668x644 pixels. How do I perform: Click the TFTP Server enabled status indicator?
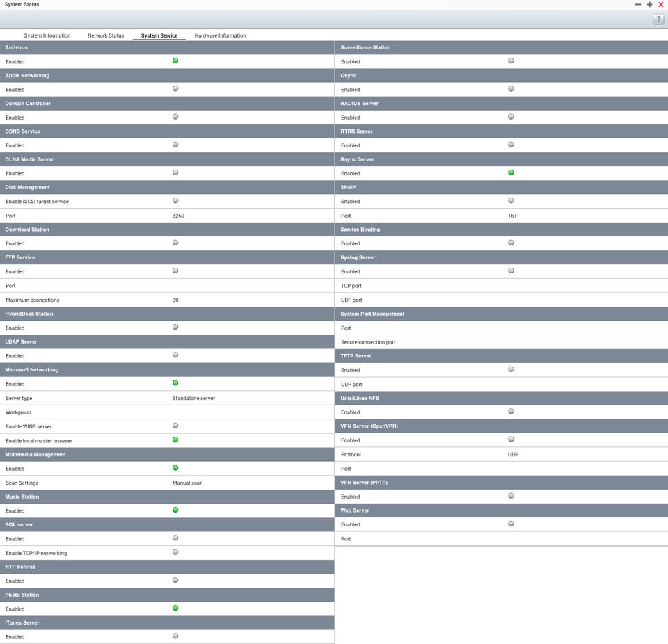tap(511, 369)
